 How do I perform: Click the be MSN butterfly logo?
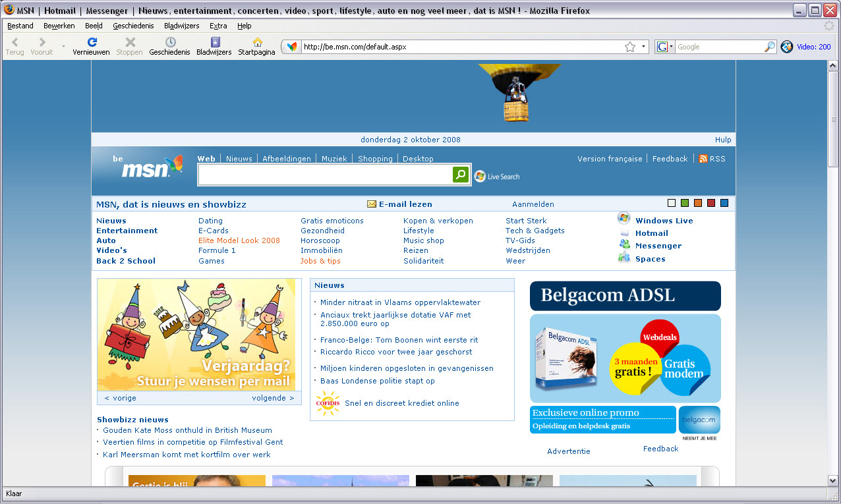click(148, 167)
